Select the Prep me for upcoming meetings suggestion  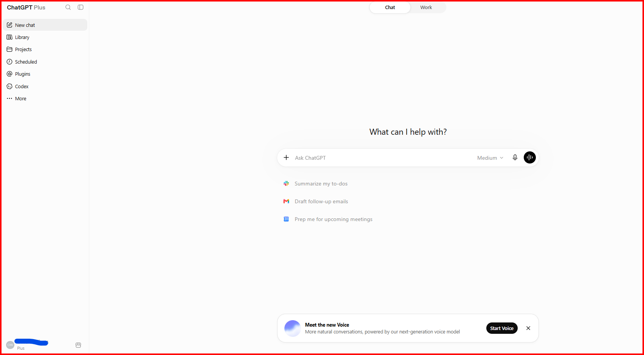pos(334,219)
